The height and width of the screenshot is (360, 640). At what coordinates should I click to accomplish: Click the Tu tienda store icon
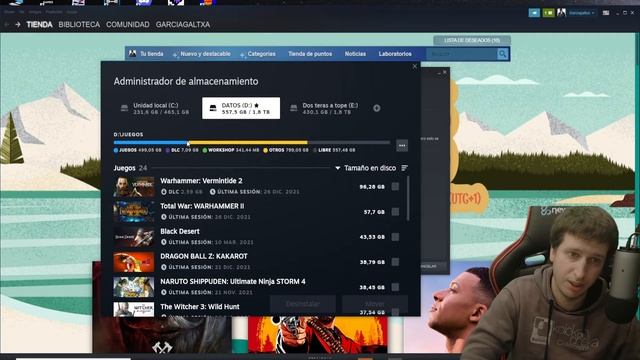point(132,53)
